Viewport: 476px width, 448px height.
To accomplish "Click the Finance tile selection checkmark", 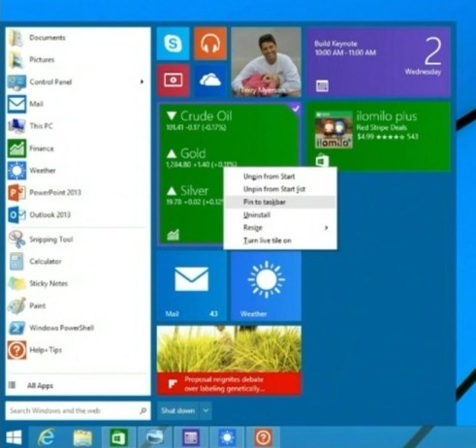I will (296, 109).
